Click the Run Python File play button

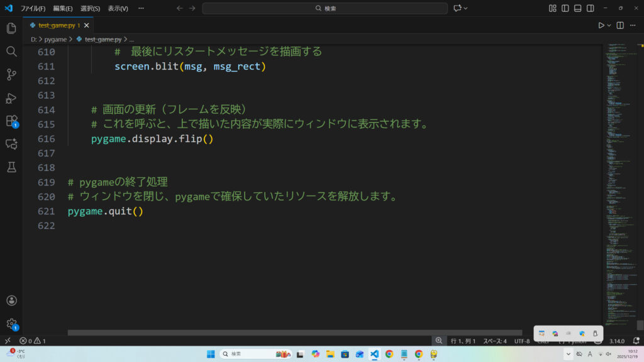(601, 25)
